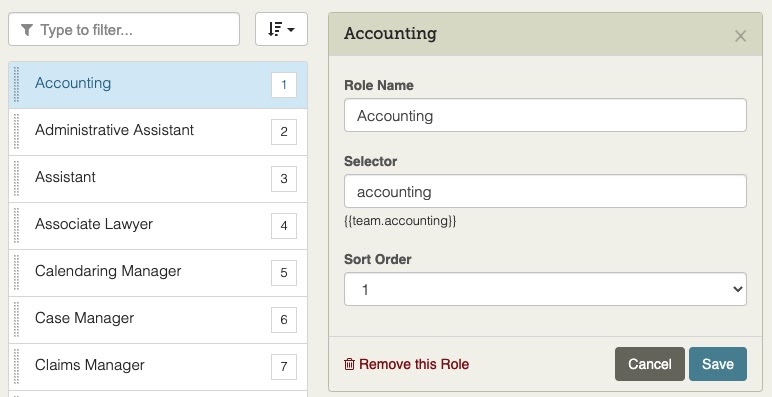772x397 pixels.
Task: Click drag handle for Claims Manager
Action: point(16,366)
